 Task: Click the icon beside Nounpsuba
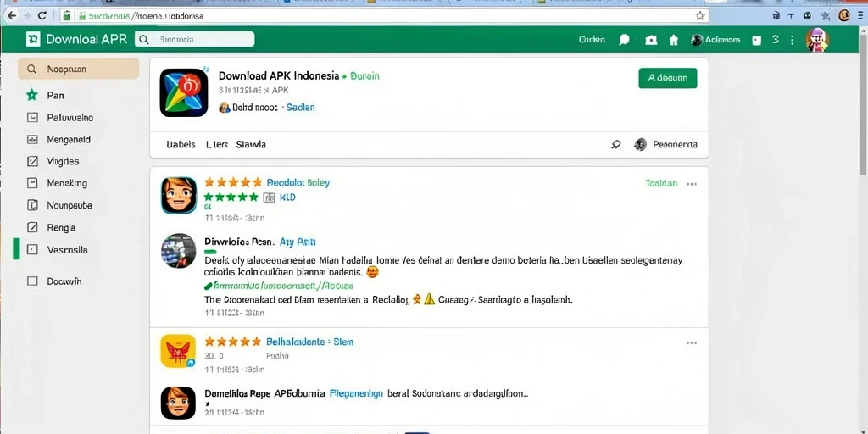click(33, 205)
